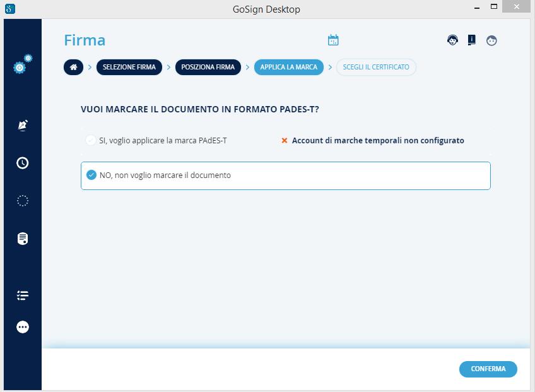Return to the POSIZIONA FIRMA step
535x392 pixels.
pos(208,67)
